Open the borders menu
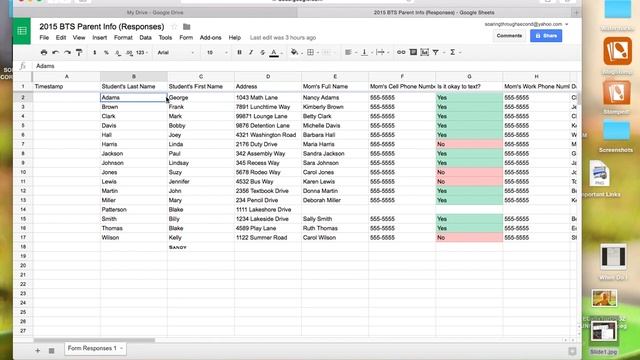The height and width of the screenshot is (360, 640). click(x=310, y=52)
